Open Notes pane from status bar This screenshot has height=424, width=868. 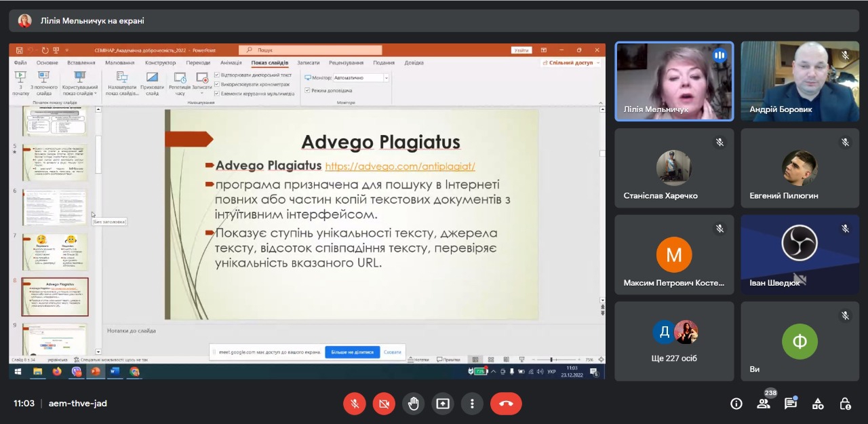coord(418,360)
